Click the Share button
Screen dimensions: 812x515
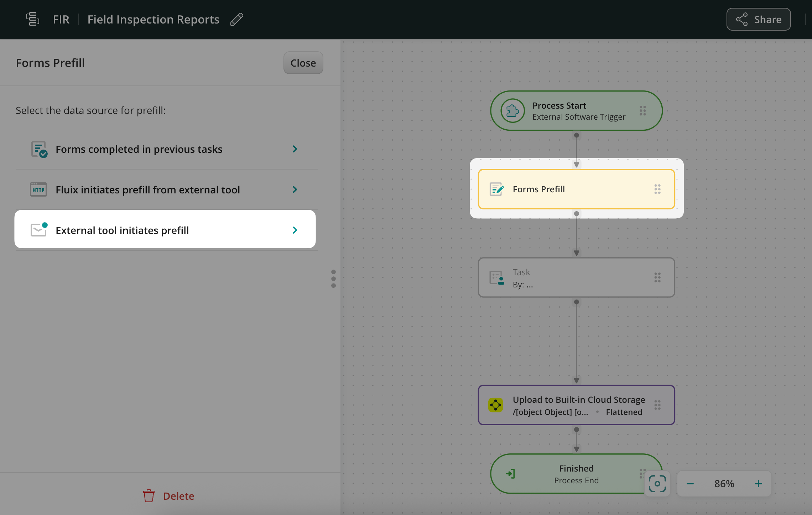(x=759, y=19)
